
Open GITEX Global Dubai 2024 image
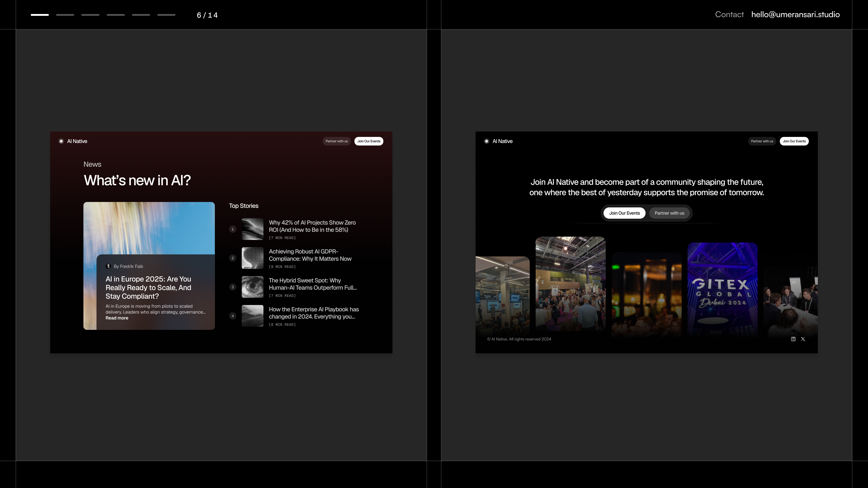click(x=722, y=290)
